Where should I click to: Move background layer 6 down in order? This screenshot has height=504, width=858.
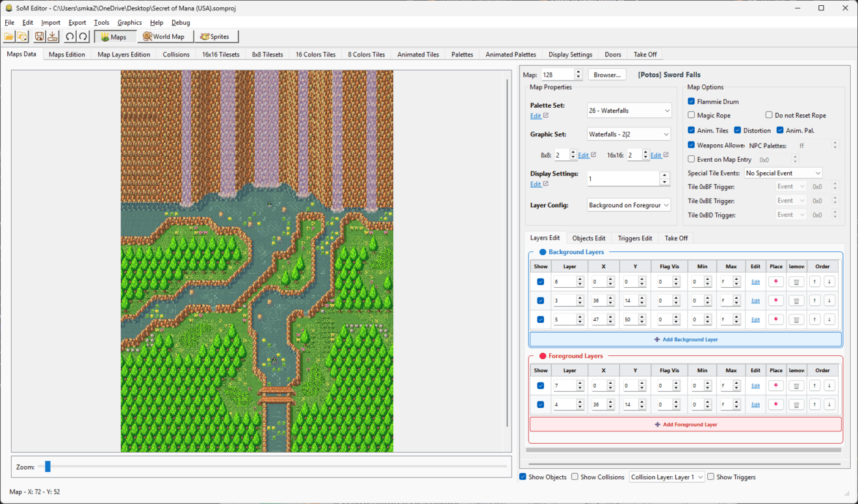(x=829, y=281)
